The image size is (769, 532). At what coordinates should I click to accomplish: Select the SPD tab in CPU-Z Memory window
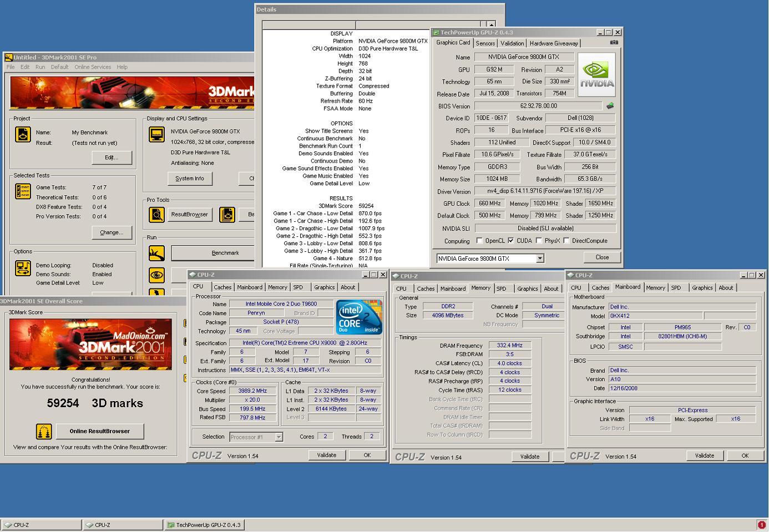click(x=502, y=288)
